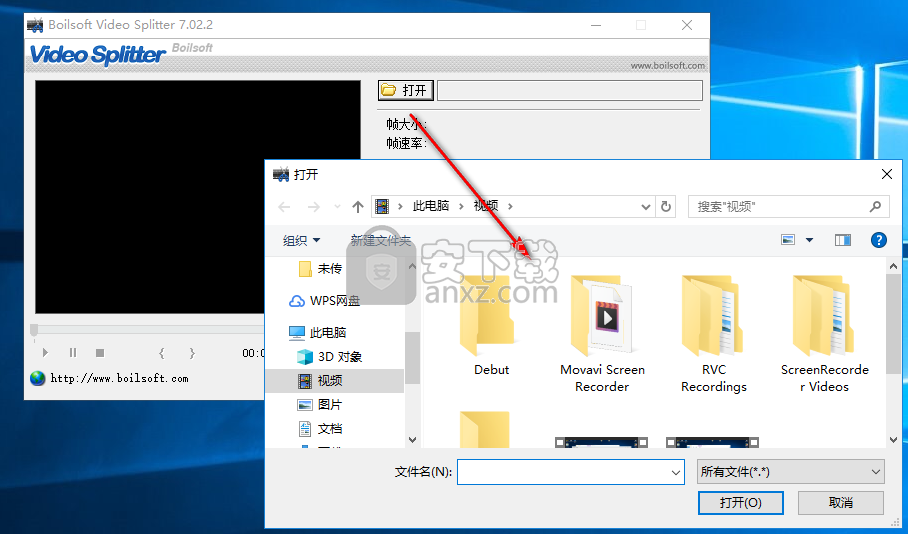Click the 文件名(N) input field
This screenshot has height=534, width=908.
point(570,472)
